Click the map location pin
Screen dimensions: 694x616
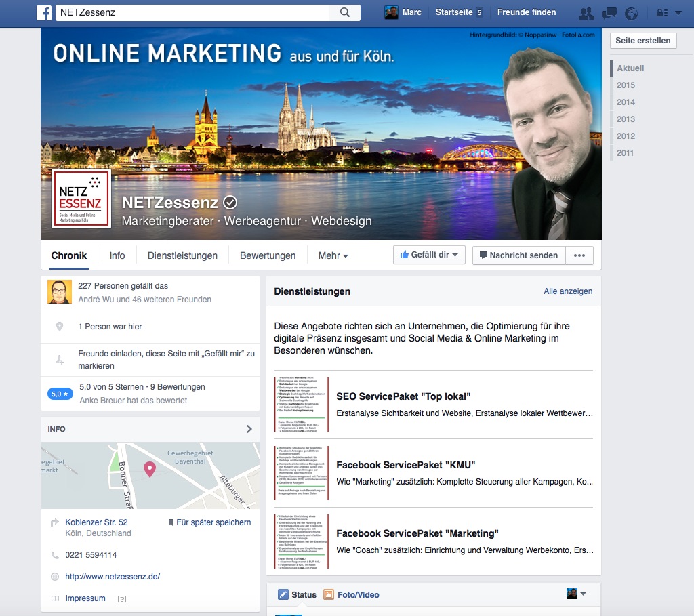(150, 468)
